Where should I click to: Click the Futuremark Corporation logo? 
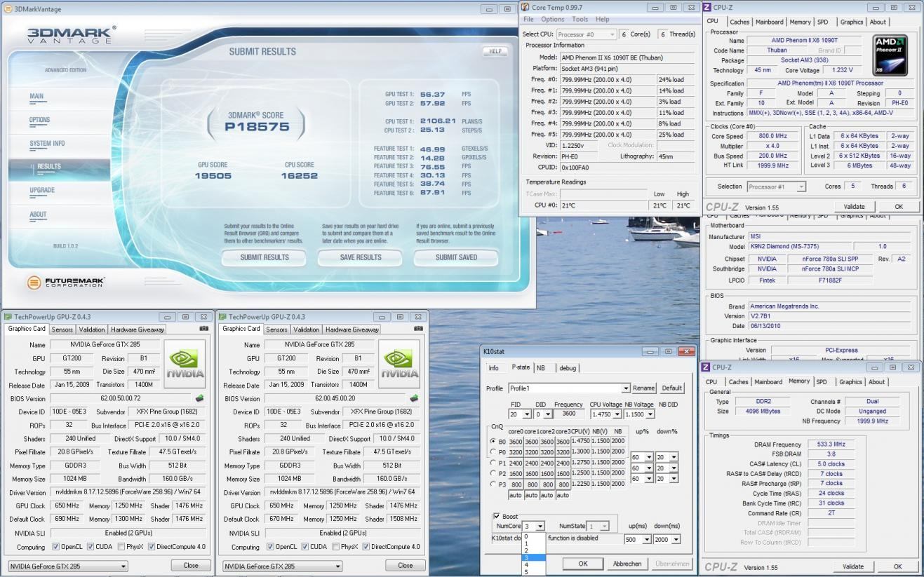pyautogui.click(x=66, y=283)
